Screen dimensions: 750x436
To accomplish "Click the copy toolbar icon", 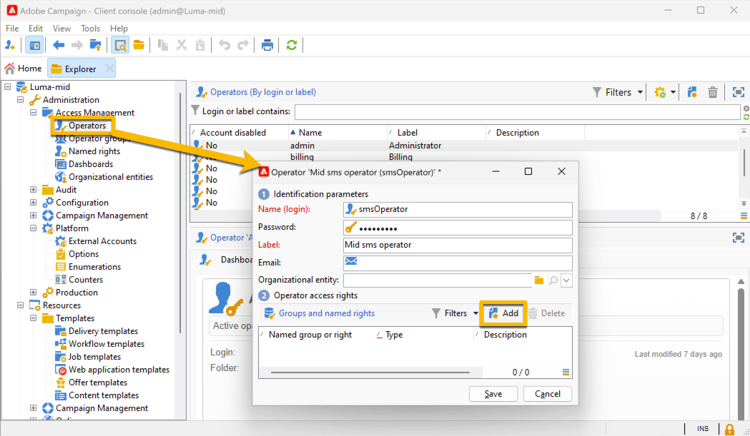I will 163,45.
